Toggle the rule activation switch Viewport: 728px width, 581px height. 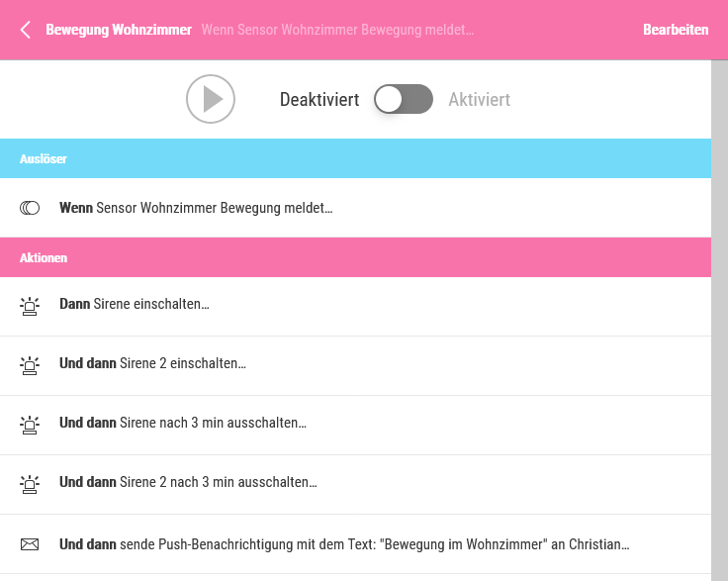coord(404,99)
